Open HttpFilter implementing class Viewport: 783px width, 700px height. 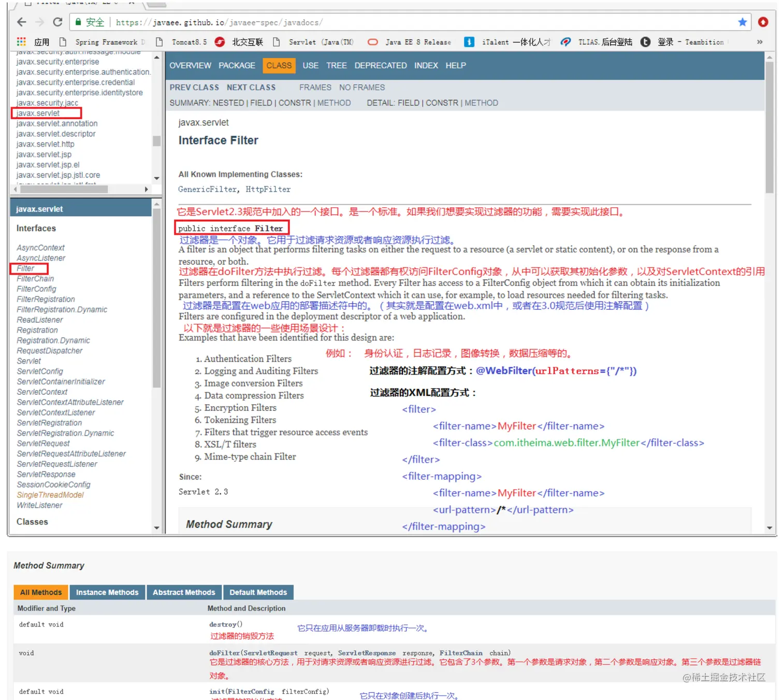click(268, 190)
